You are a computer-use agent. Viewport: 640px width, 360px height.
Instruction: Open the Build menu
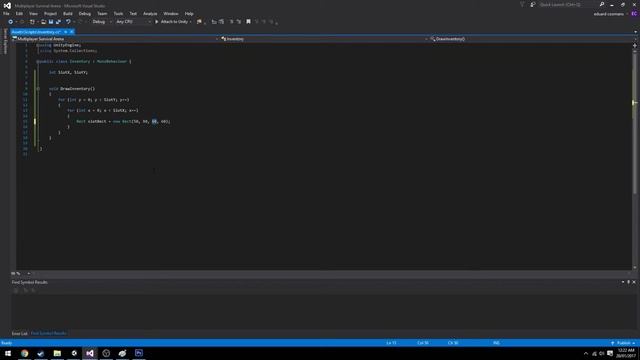(68, 14)
